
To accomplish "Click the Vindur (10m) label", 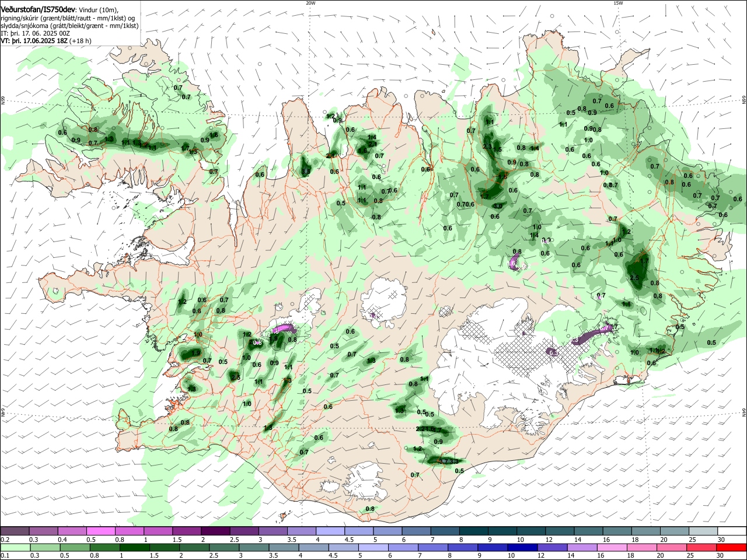I will click(x=99, y=10).
